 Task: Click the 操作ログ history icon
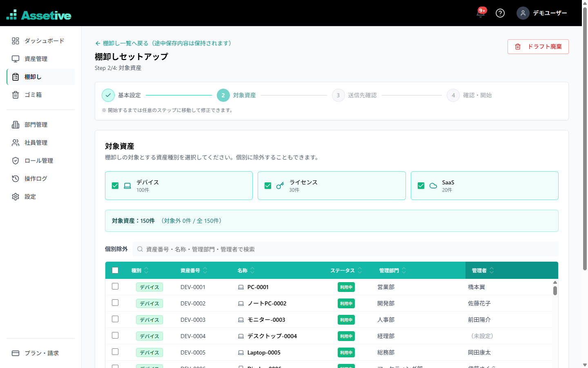(16, 179)
